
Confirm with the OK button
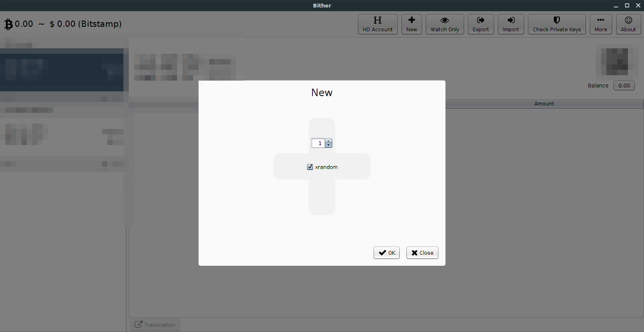click(386, 252)
